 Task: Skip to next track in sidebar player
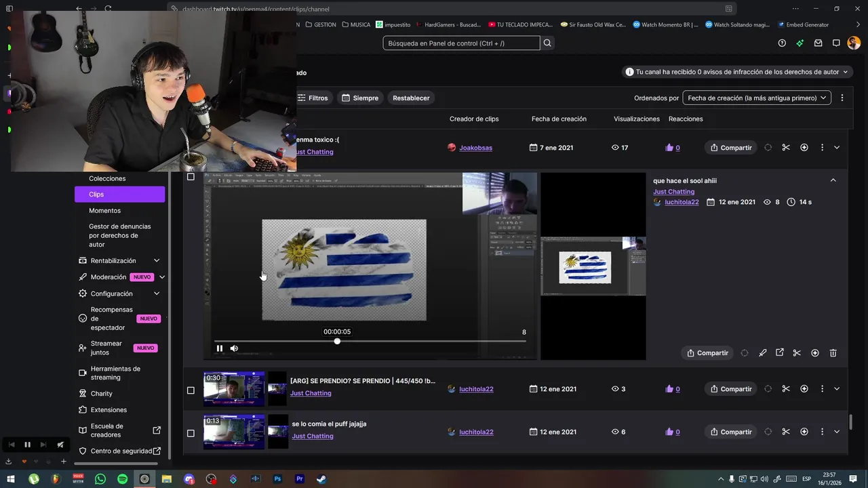click(43, 445)
